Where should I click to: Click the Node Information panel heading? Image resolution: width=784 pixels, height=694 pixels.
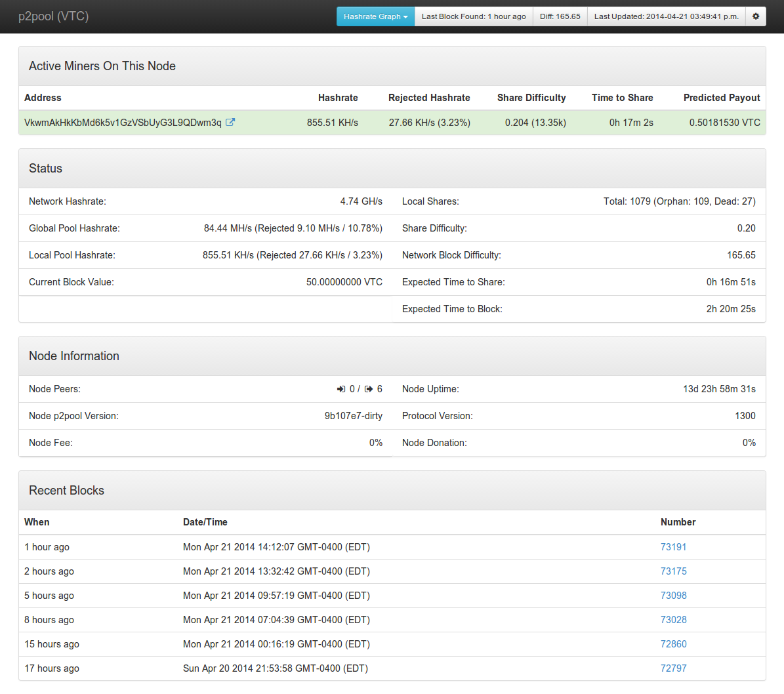point(74,356)
